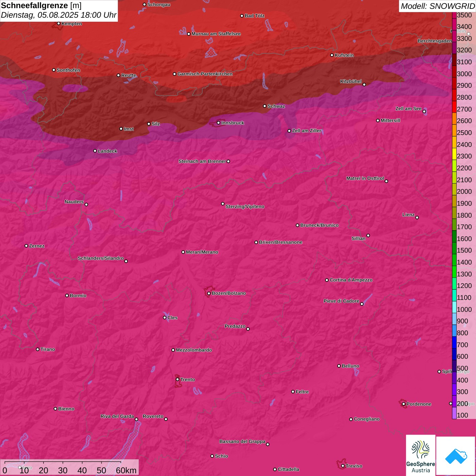The width and height of the screenshot is (476, 476).
Task: Click the Sonthofen label
Action: (68, 70)
